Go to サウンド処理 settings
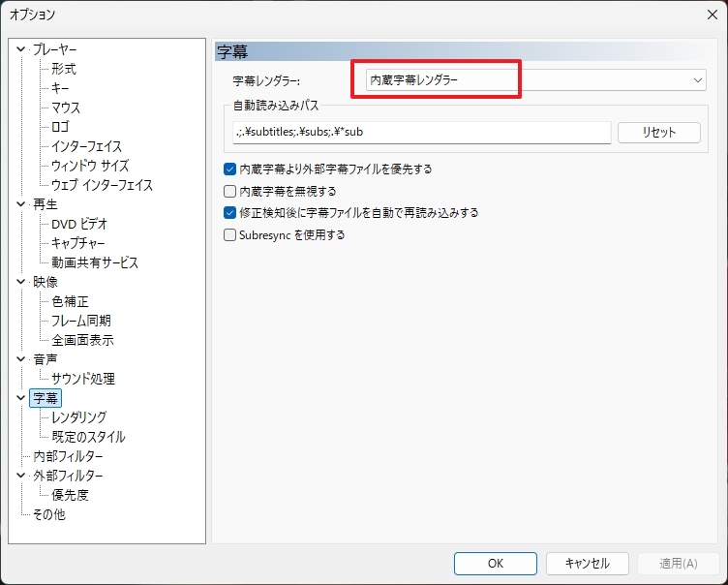 pyautogui.click(x=83, y=379)
